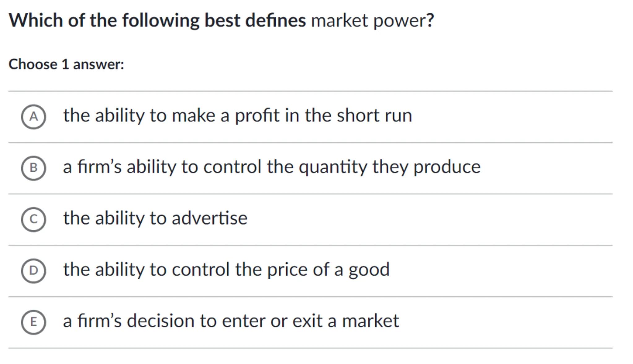Image resolution: width=633 pixels, height=364 pixels.
Task: Click the bottom divider line under option E
Action: tap(310, 348)
